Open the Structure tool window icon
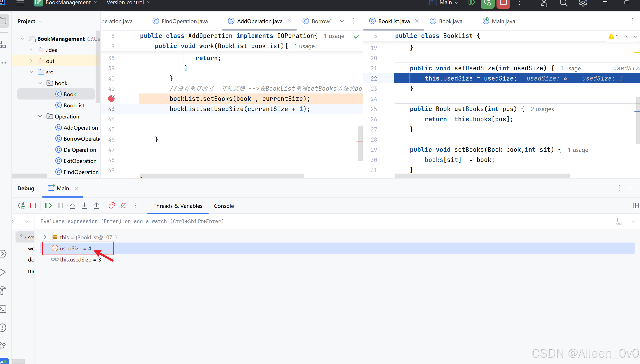 3,45
